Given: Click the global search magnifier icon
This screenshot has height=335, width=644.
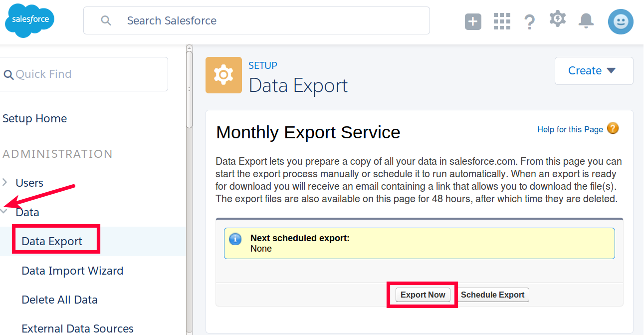Looking at the screenshot, I should click(x=105, y=20).
